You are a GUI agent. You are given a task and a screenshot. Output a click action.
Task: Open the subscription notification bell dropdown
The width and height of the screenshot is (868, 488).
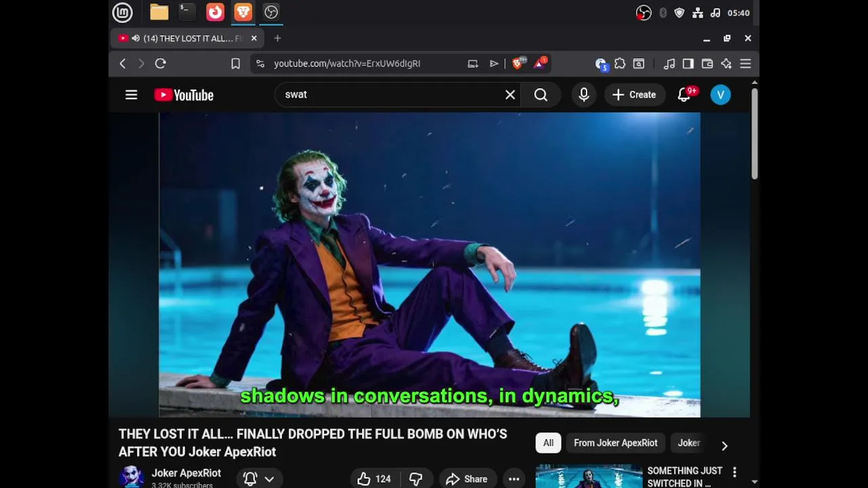pos(259,479)
